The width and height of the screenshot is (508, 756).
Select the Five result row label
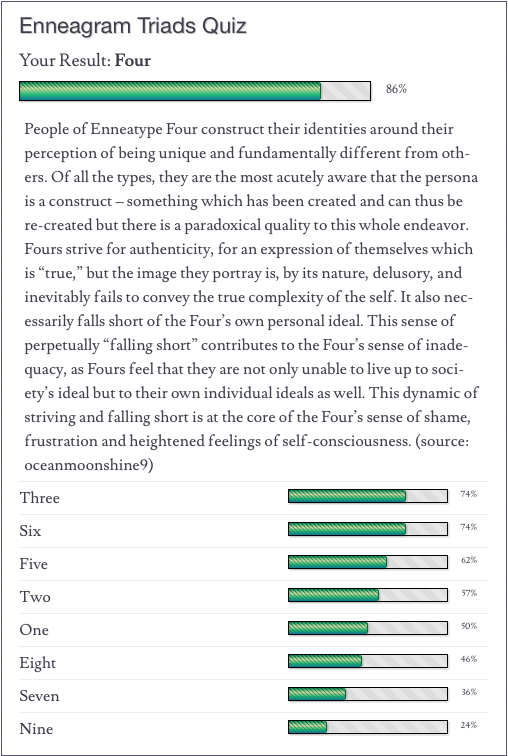pos(33,564)
